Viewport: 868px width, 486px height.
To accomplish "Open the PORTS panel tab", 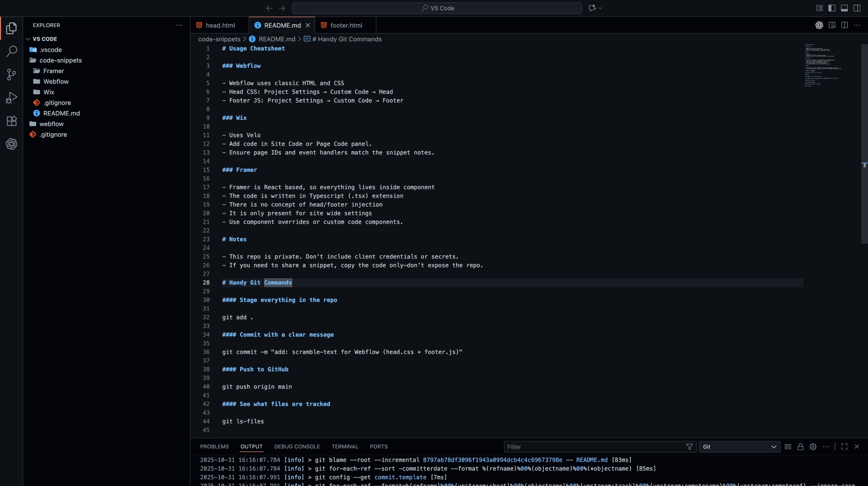I will [x=379, y=447].
